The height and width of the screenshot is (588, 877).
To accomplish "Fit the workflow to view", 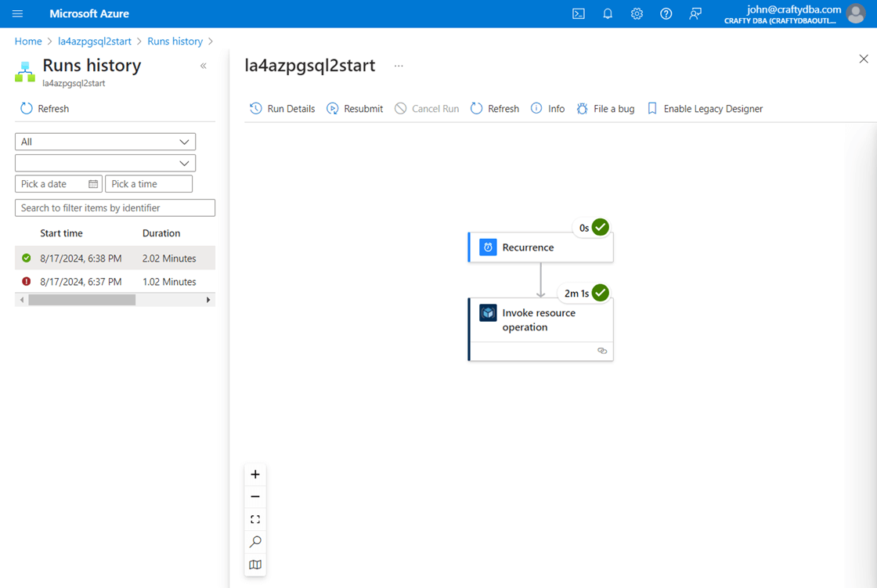I will click(255, 519).
